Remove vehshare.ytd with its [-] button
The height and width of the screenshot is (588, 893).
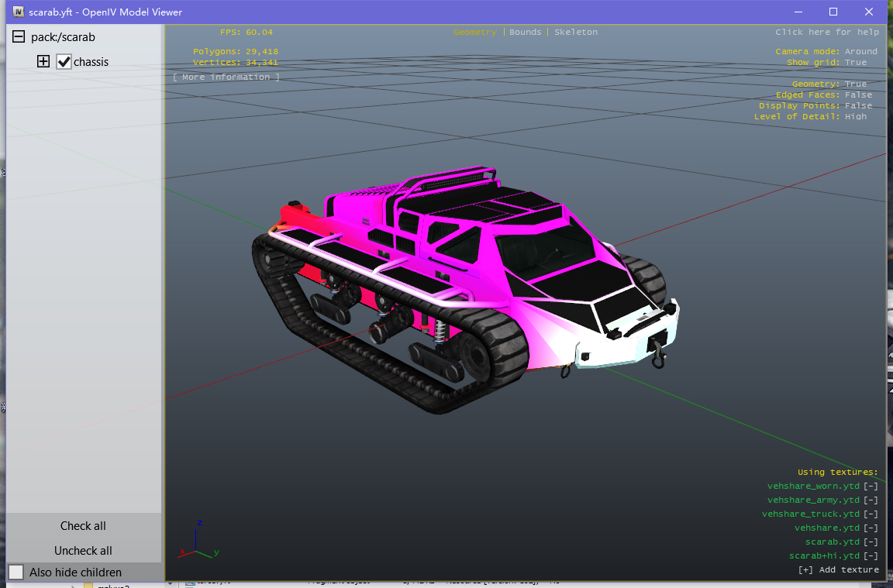click(x=871, y=528)
